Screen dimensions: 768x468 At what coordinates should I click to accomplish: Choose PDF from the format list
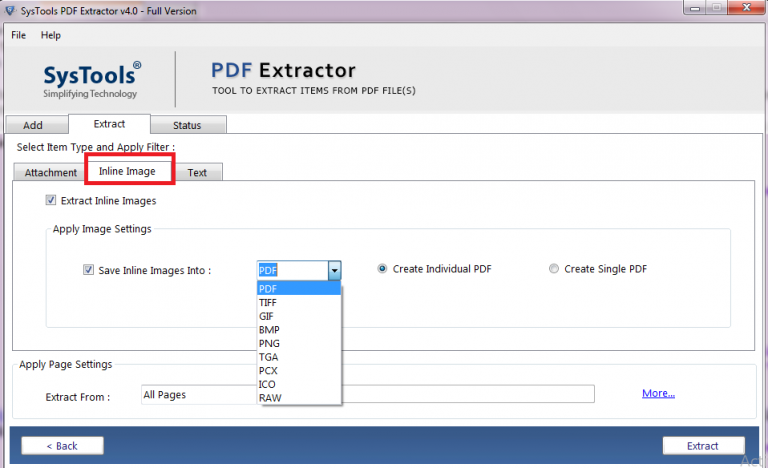pyautogui.click(x=298, y=289)
